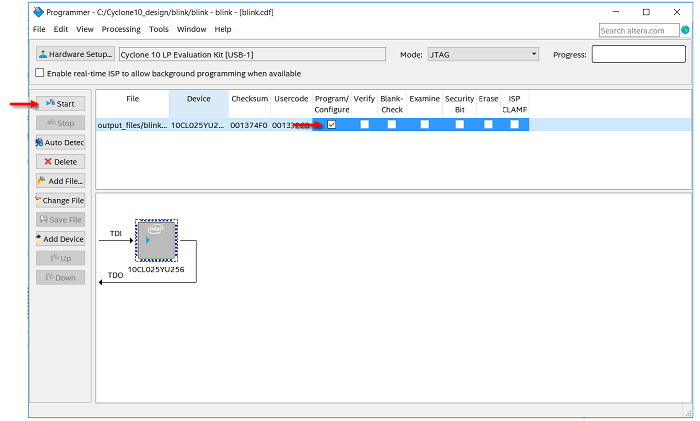Select the 10CL025YU256 chip in chain diagram
The height and width of the screenshot is (421, 700).
[156, 241]
